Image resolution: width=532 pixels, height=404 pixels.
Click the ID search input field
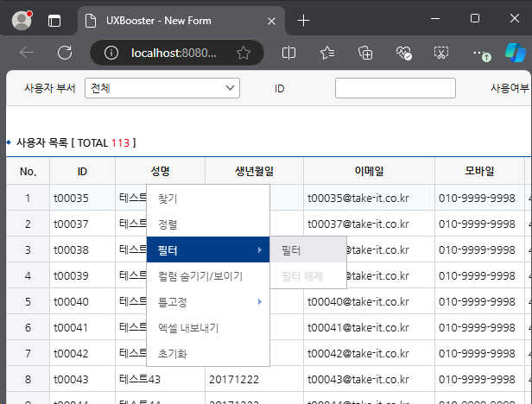[396, 88]
